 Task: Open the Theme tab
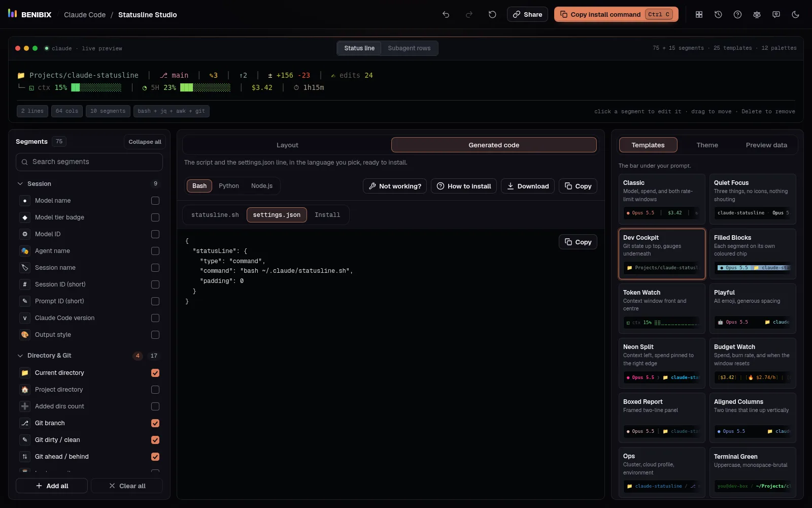coord(707,145)
